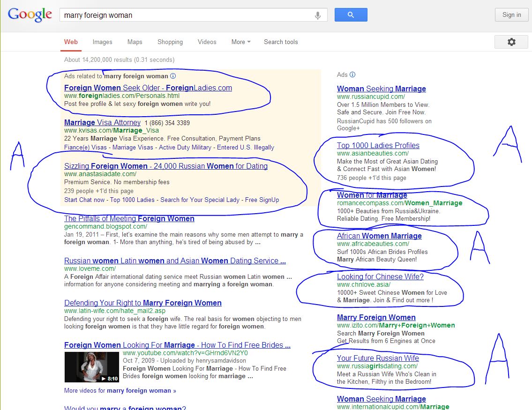This screenshot has width=532, height=410.
Task: Click the '736 people +1'd this page' text
Action: click(x=372, y=178)
